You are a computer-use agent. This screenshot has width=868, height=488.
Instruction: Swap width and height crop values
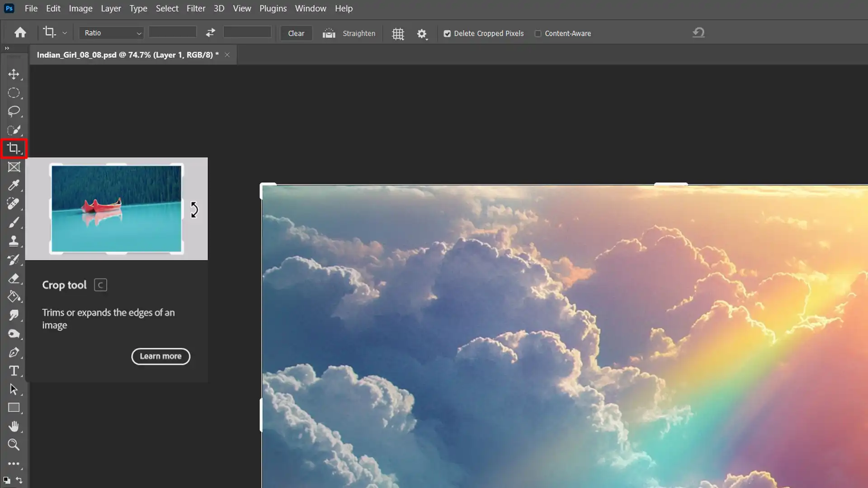tap(210, 33)
